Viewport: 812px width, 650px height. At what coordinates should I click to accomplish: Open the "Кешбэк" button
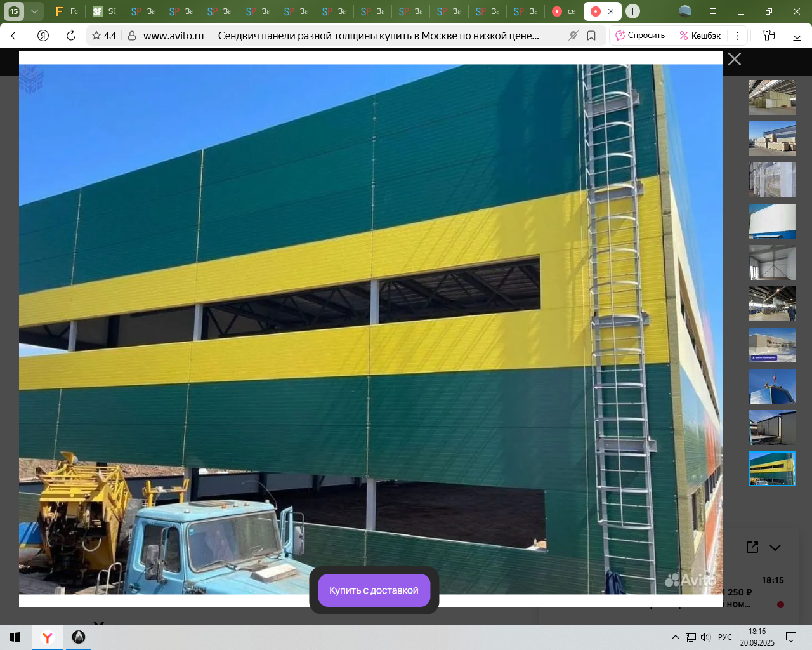tap(700, 36)
